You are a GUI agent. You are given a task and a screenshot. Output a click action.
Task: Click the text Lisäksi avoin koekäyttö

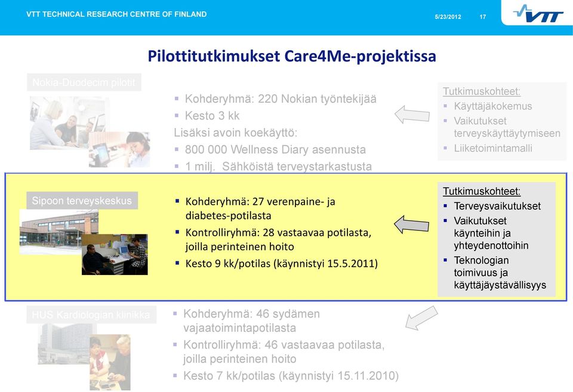point(236,132)
